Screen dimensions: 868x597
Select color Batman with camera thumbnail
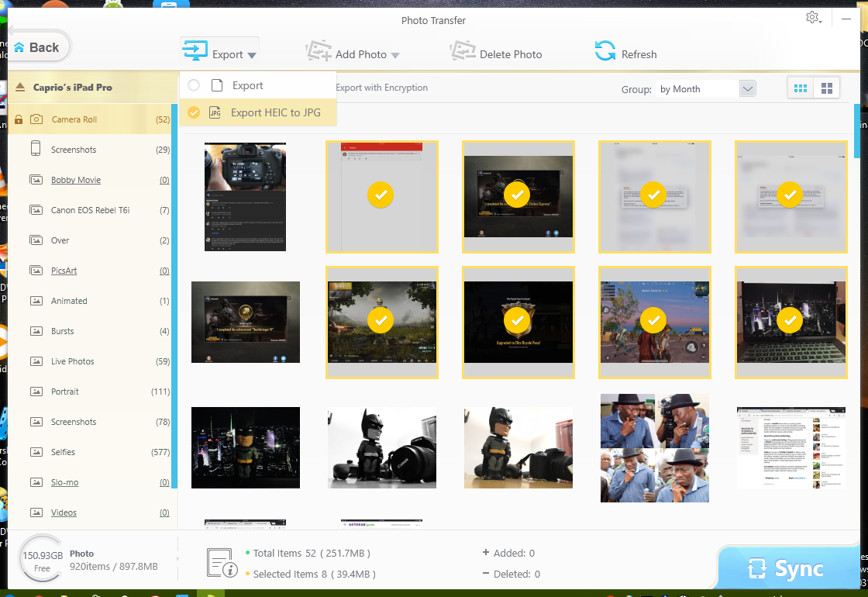click(518, 447)
